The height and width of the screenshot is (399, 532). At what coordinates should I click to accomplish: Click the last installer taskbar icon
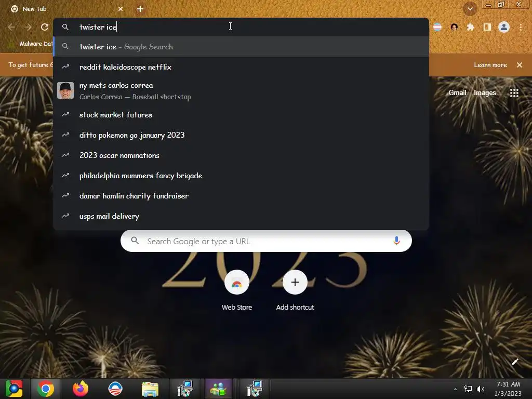click(x=254, y=389)
